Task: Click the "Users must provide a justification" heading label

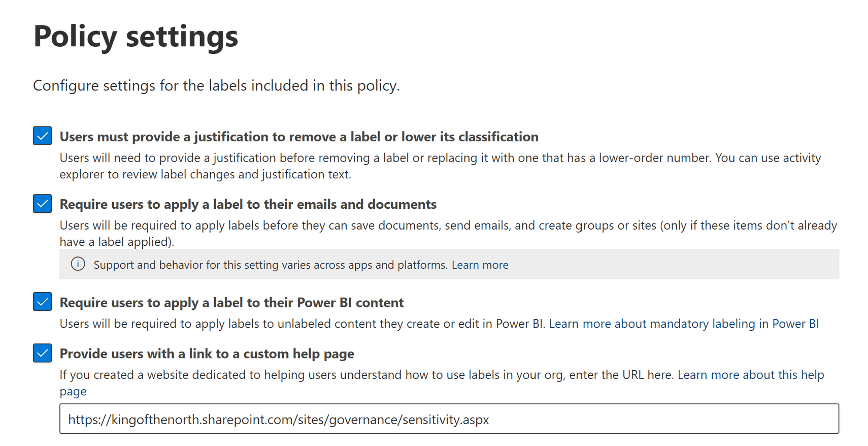Action: click(298, 136)
